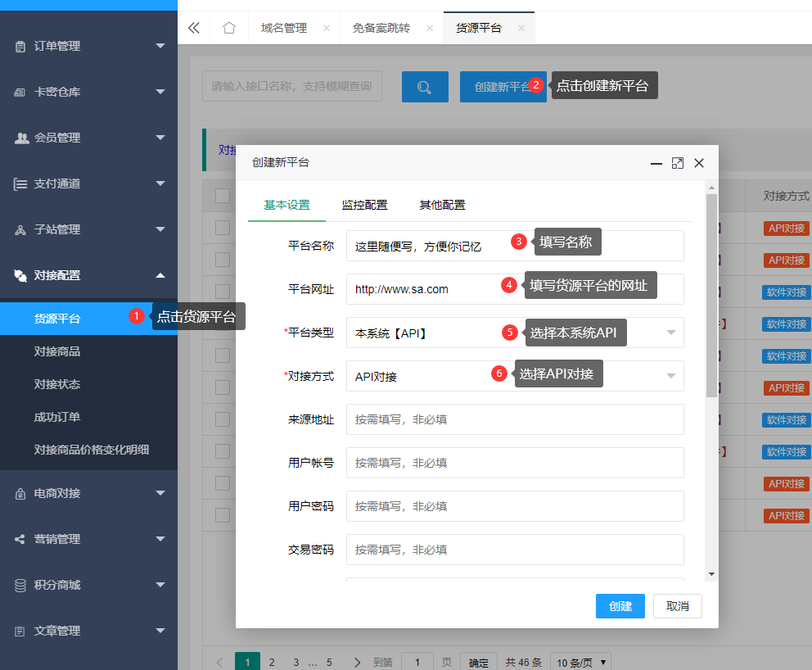Image resolution: width=812 pixels, height=670 pixels.
Task: Click the interface name search field
Action: coord(292,86)
